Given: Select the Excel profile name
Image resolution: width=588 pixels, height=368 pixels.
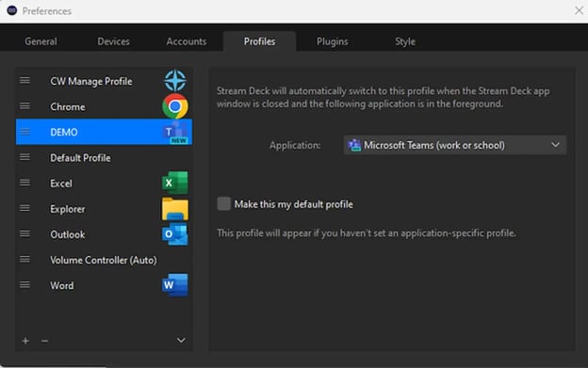Looking at the screenshot, I should pyautogui.click(x=61, y=184).
